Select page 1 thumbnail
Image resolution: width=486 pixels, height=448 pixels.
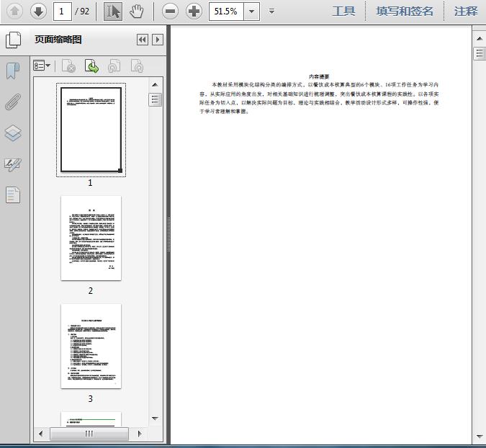(91, 130)
